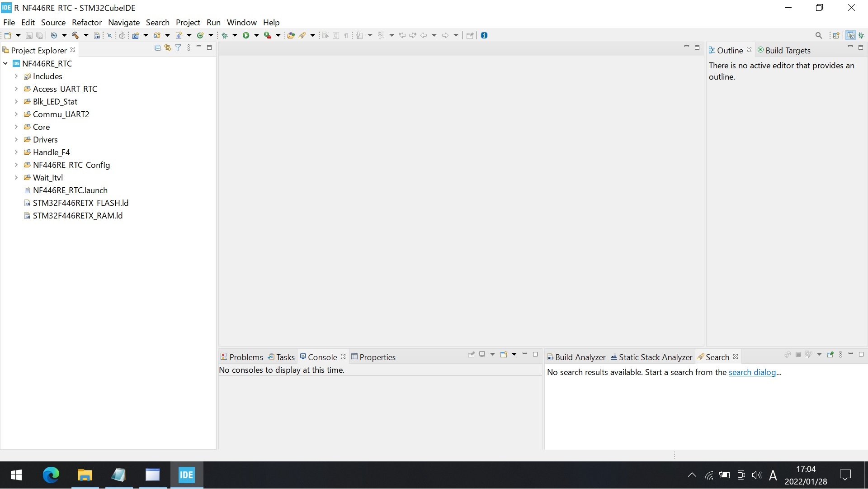
Task: Expand the Core folder arrow
Action: tap(16, 127)
